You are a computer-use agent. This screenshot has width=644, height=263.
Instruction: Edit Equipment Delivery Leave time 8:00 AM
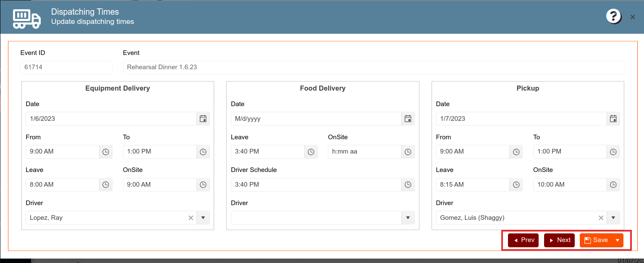click(x=63, y=185)
